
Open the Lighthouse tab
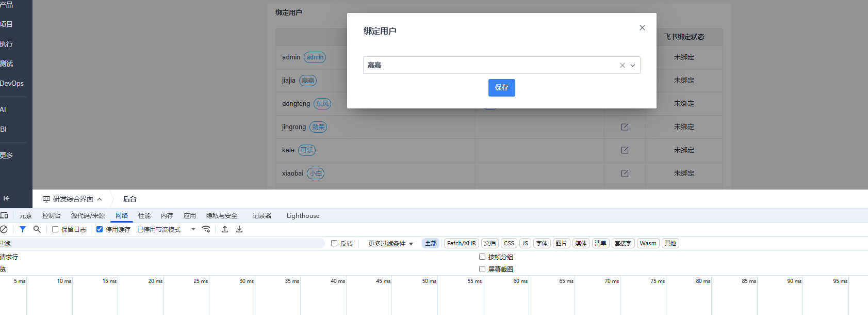[x=303, y=215]
